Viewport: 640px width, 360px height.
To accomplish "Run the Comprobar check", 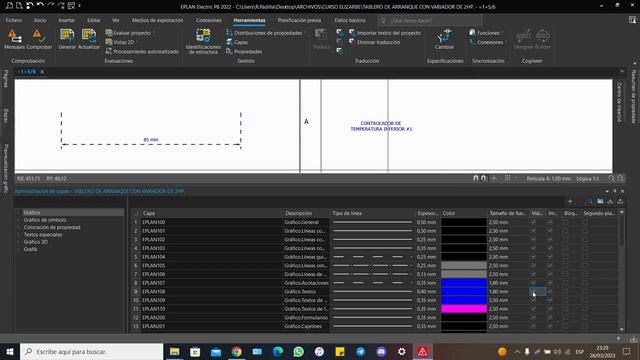I will pyautogui.click(x=39, y=40).
